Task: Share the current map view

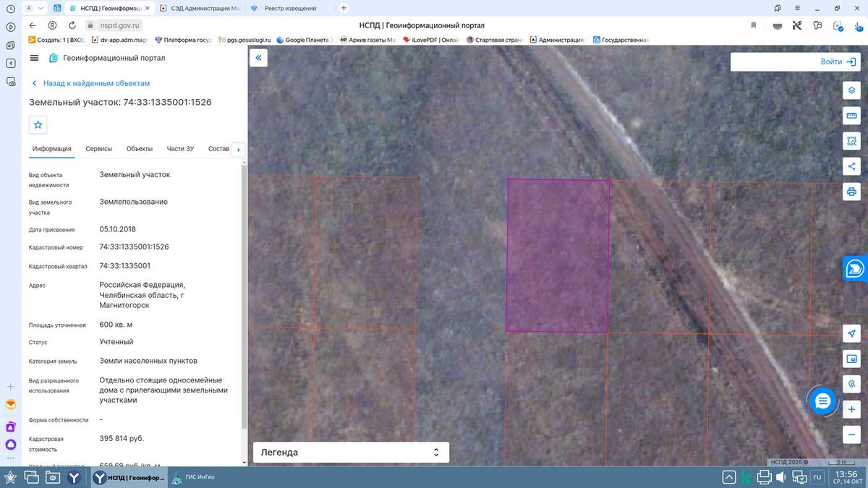Action: pyautogui.click(x=851, y=166)
